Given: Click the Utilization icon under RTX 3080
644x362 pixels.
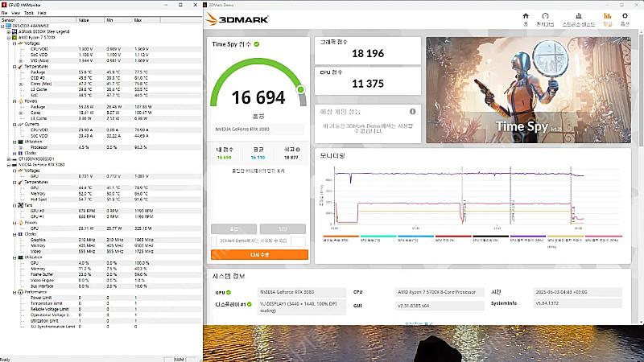Looking at the screenshot, I should point(20,257).
